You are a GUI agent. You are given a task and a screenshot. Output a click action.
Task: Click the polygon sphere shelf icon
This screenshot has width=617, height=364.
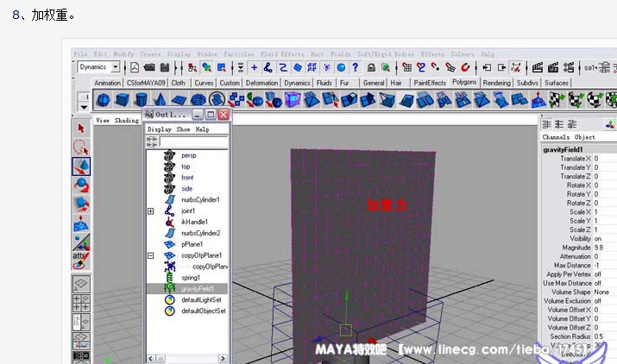(x=104, y=99)
